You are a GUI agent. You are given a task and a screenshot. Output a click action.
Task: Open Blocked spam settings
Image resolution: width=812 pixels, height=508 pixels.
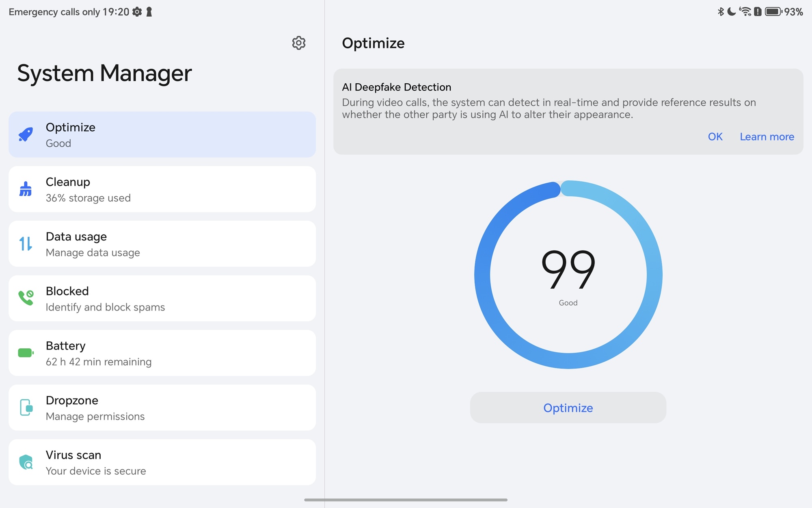point(162,298)
